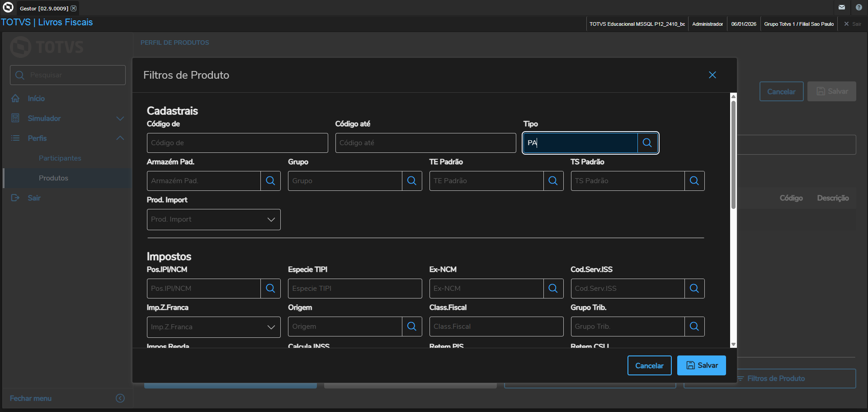Screen dimensions: 868x412
Task: Open Armazém Pad. lookup search icon
Action: point(270,181)
